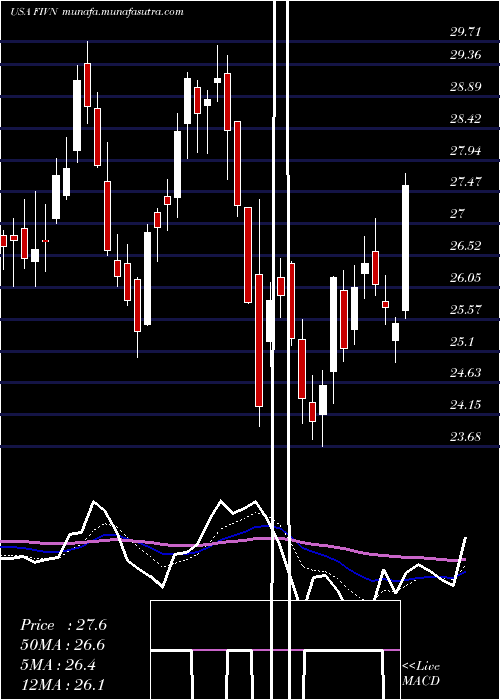The width and height of the screenshot is (500, 700).
Task: Click the highest red candlestick near 29.36
Action: point(88,85)
